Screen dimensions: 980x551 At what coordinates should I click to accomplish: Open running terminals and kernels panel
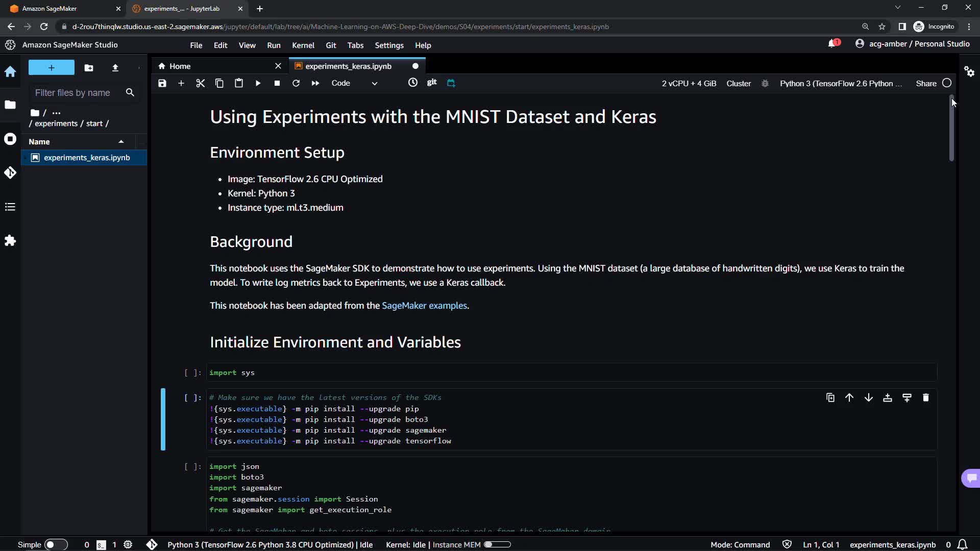tap(10, 139)
